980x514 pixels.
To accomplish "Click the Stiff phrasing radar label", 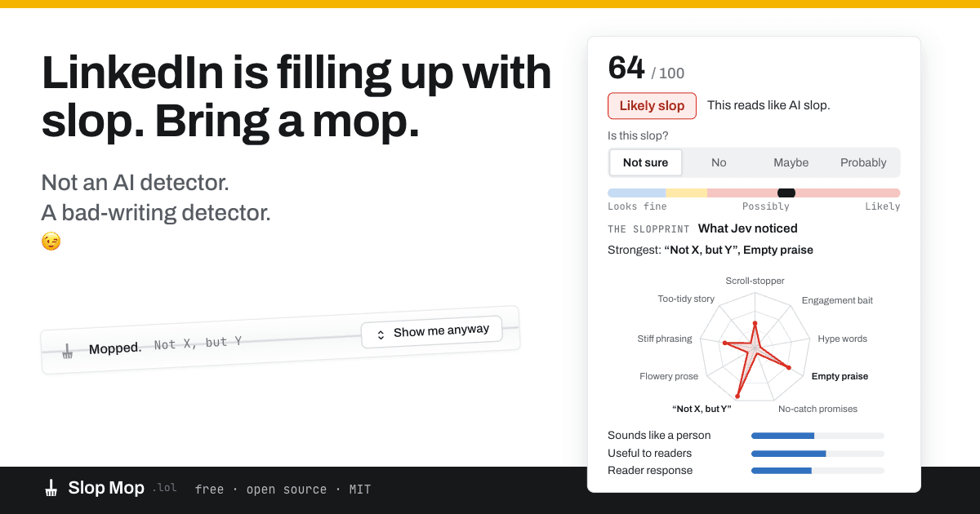I will 665,339.
